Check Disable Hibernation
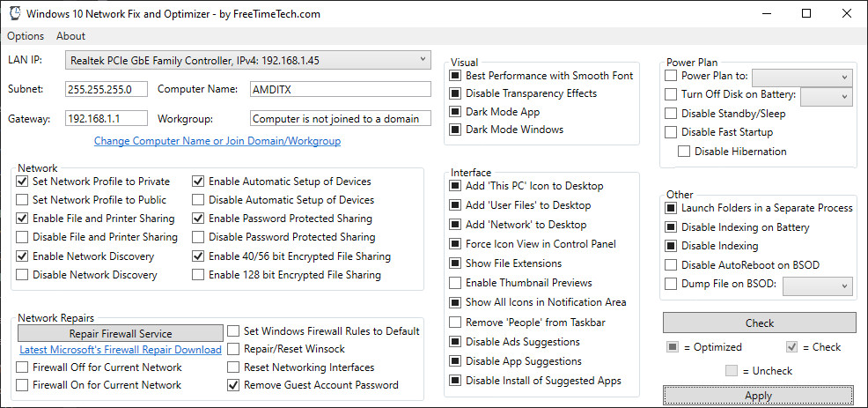This screenshot has height=408, width=868. point(684,151)
